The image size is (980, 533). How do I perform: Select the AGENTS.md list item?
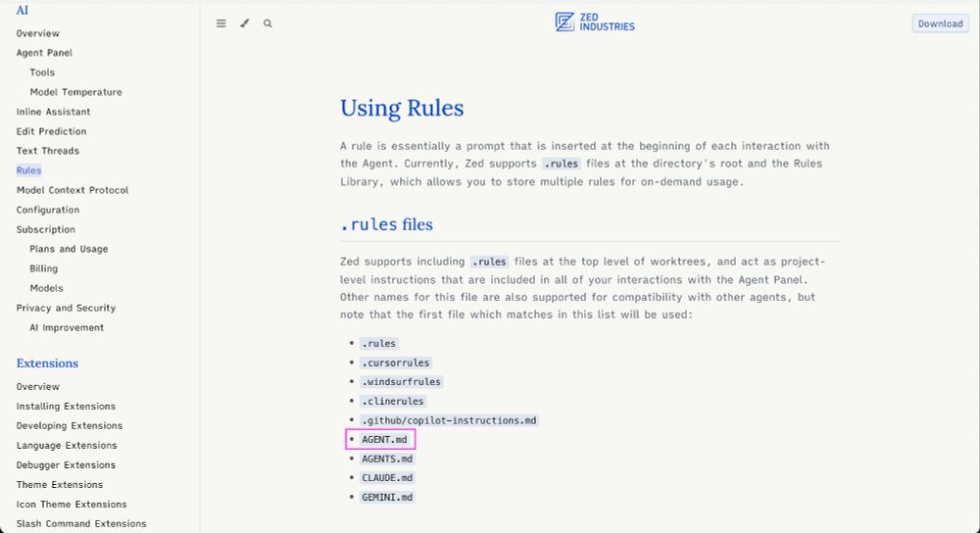click(387, 459)
